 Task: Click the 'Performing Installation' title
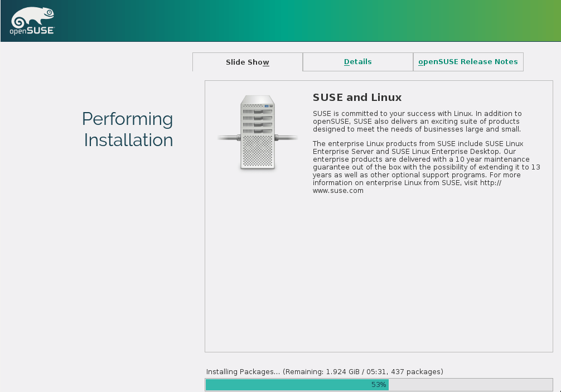pos(128,129)
